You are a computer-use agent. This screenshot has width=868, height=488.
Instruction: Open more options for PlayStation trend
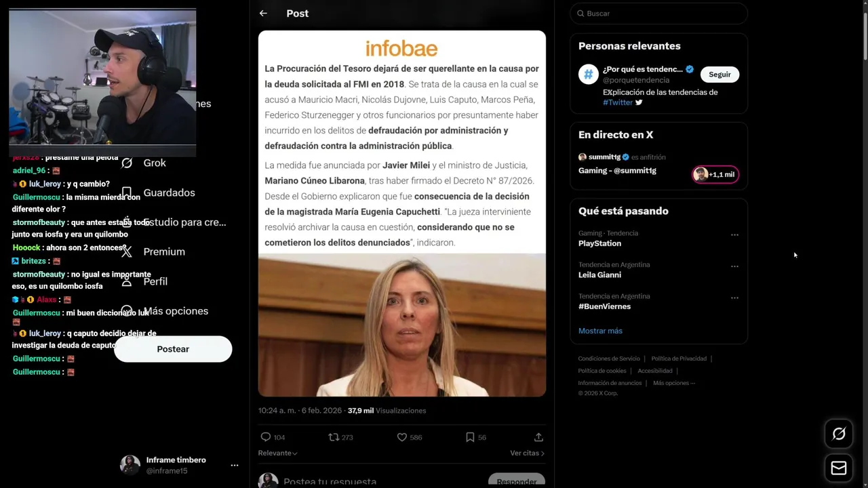pyautogui.click(x=734, y=235)
